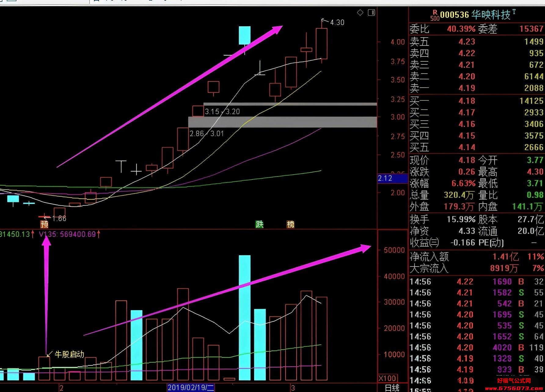This screenshot has width=545, height=392.
Task: Click the X100 volume scale box
Action: (388, 378)
